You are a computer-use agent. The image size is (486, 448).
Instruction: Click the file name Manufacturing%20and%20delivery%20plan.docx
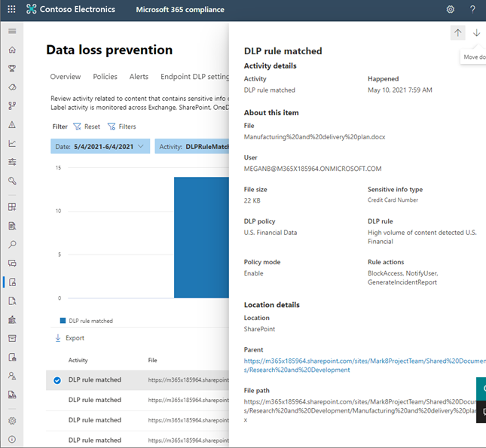(x=315, y=137)
